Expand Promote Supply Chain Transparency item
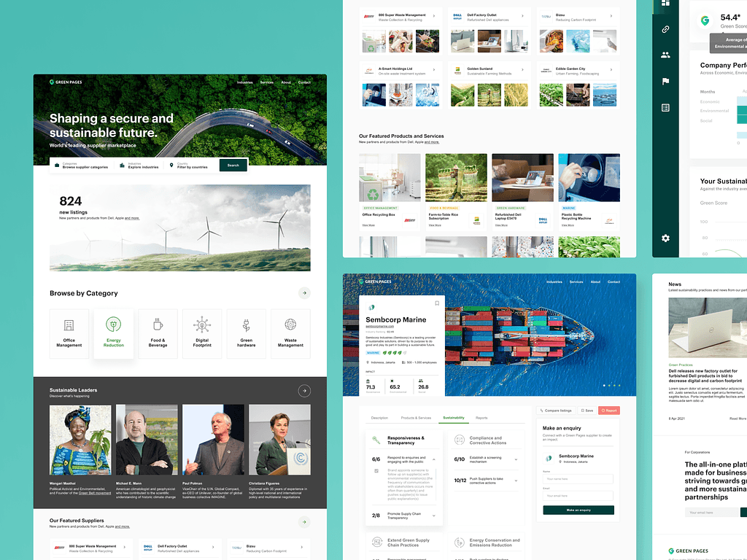The width and height of the screenshot is (747, 560). 434,516
